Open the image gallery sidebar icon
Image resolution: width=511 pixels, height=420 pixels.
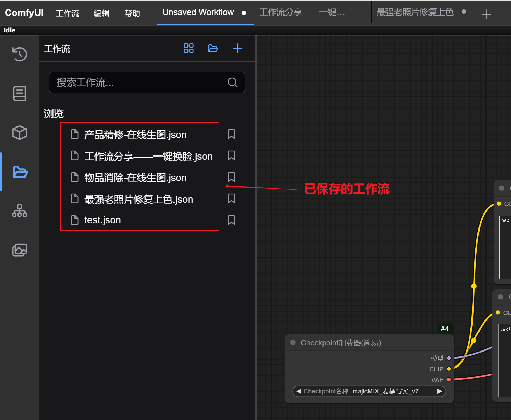point(20,250)
